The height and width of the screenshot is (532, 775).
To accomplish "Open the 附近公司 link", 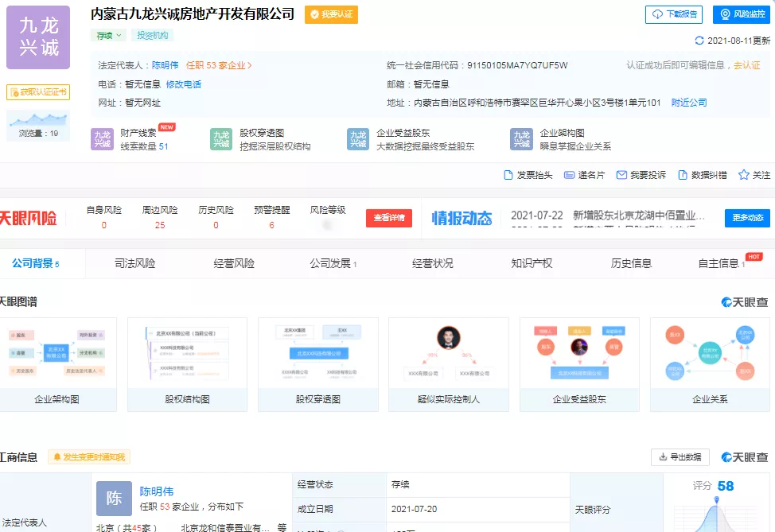I will tap(689, 103).
